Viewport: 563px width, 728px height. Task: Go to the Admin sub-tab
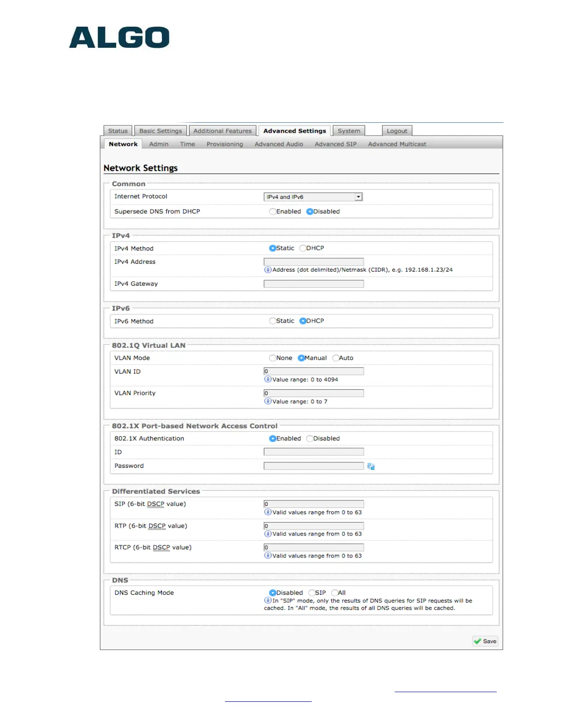(159, 144)
